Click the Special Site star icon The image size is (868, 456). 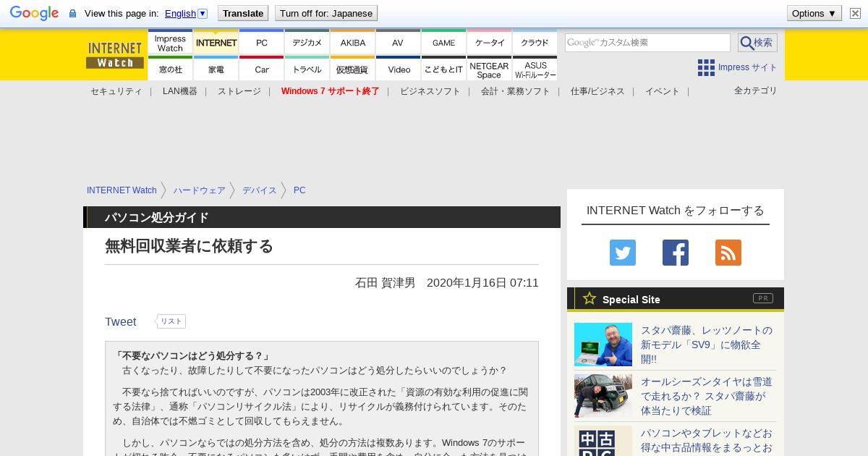(590, 298)
